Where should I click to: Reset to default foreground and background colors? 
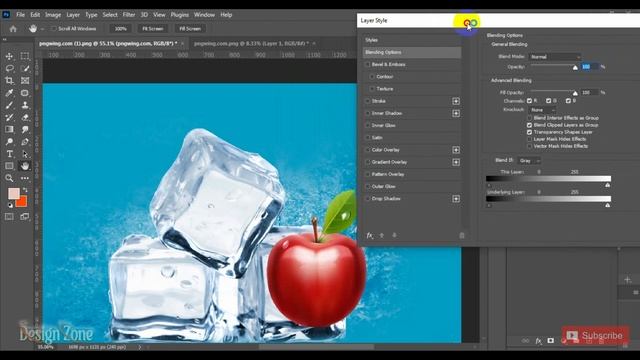pos(10,205)
